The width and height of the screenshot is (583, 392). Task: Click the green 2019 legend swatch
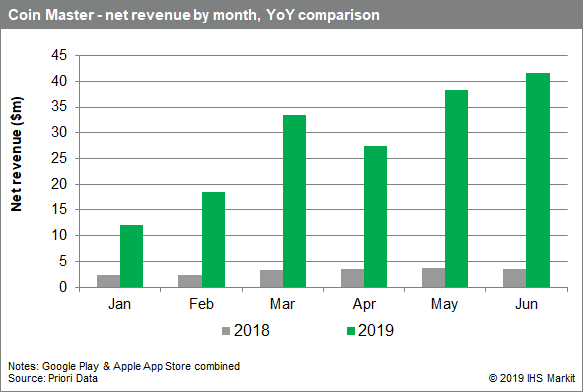(351, 331)
